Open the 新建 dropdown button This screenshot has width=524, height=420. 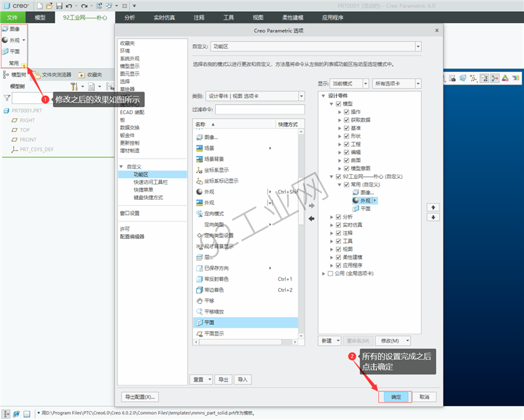point(329,341)
